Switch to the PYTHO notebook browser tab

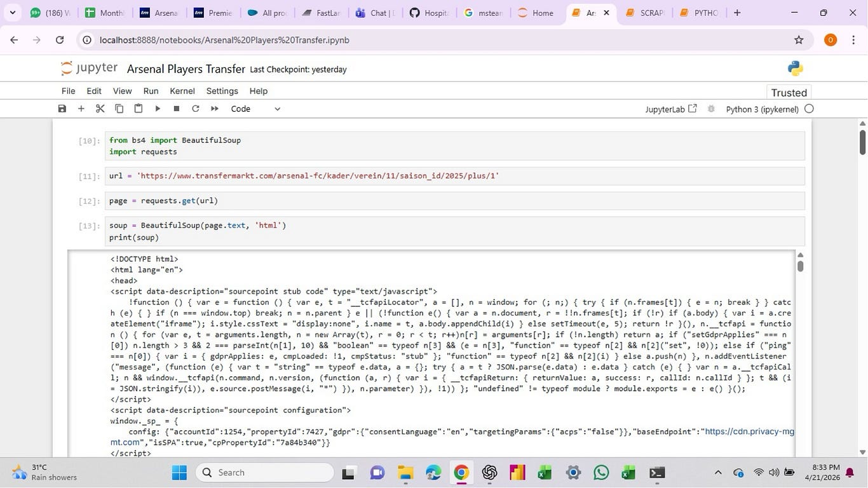point(699,13)
